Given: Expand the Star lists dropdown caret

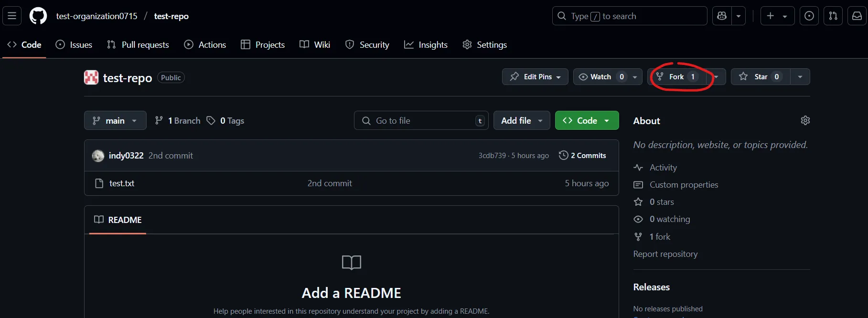Looking at the screenshot, I should pos(800,76).
